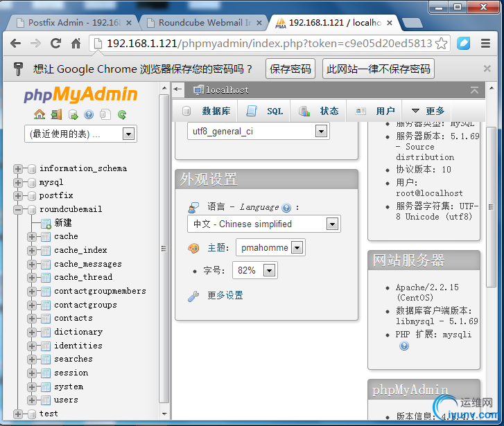Screen dimensions: 504x426
Task: Switch to Roundcube Webmail browser tab
Action: (204, 23)
